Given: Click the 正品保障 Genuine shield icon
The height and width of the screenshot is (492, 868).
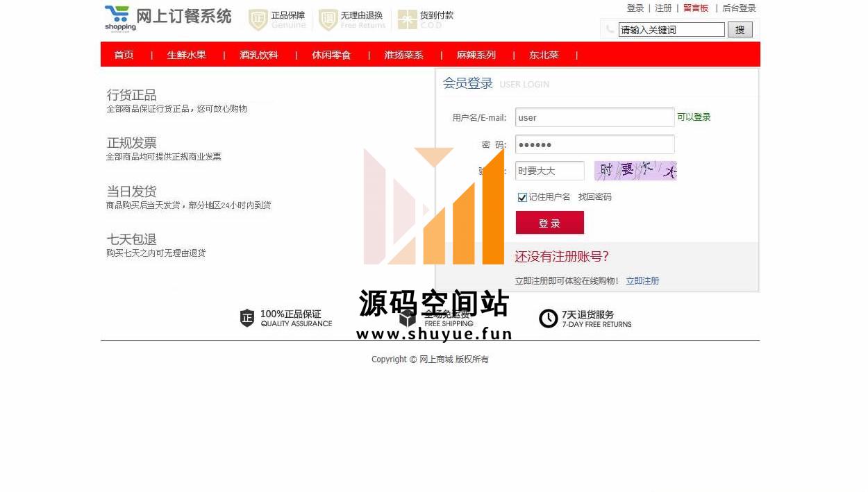Looking at the screenshot, I should coord(258,19).
